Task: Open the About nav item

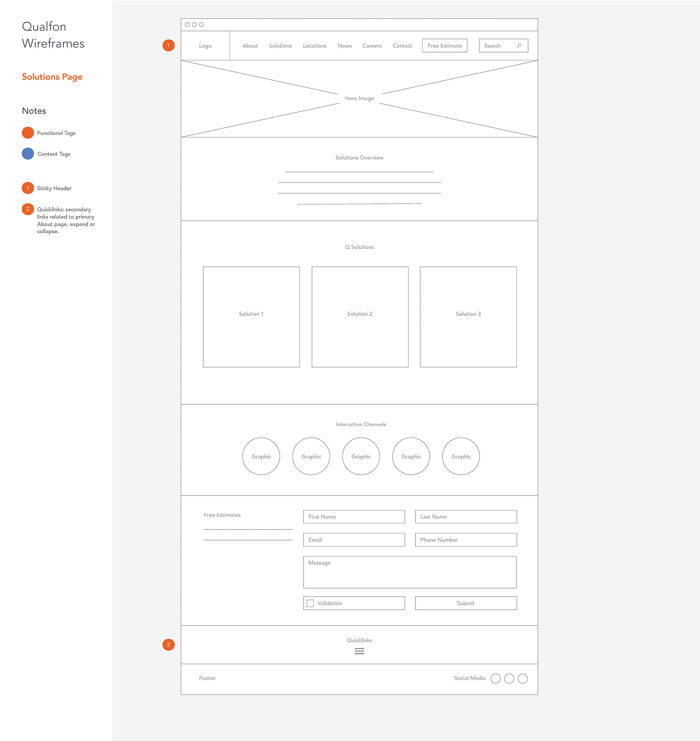Action: coord(250,46)
